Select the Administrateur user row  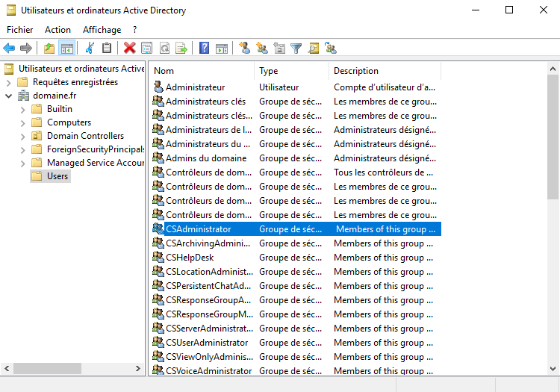pyautogui.click(x=296, y=87)
